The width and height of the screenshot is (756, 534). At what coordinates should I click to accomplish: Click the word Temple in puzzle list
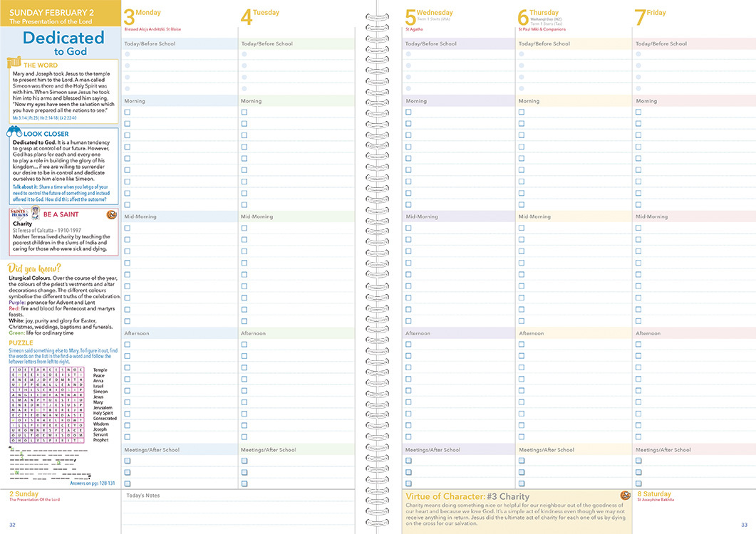100,370
